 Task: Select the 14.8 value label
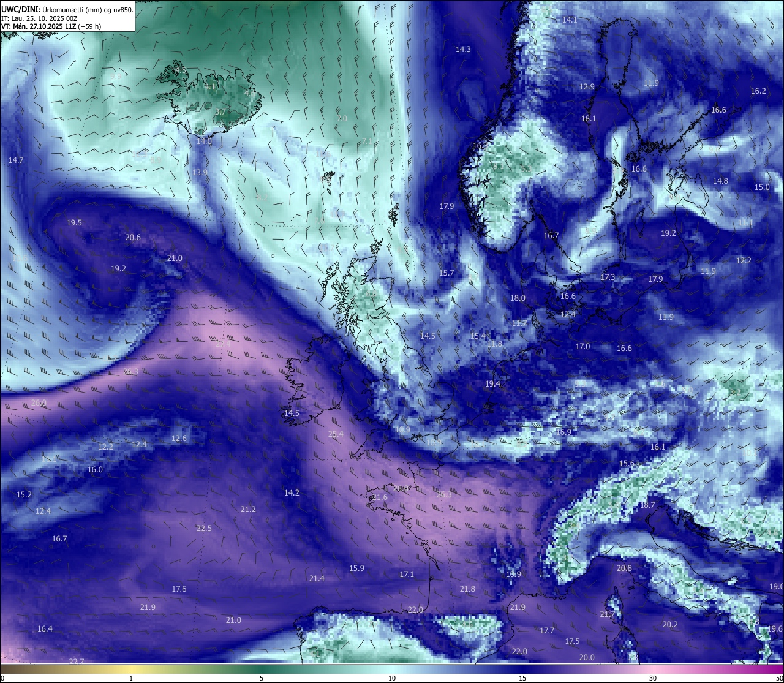720,181
